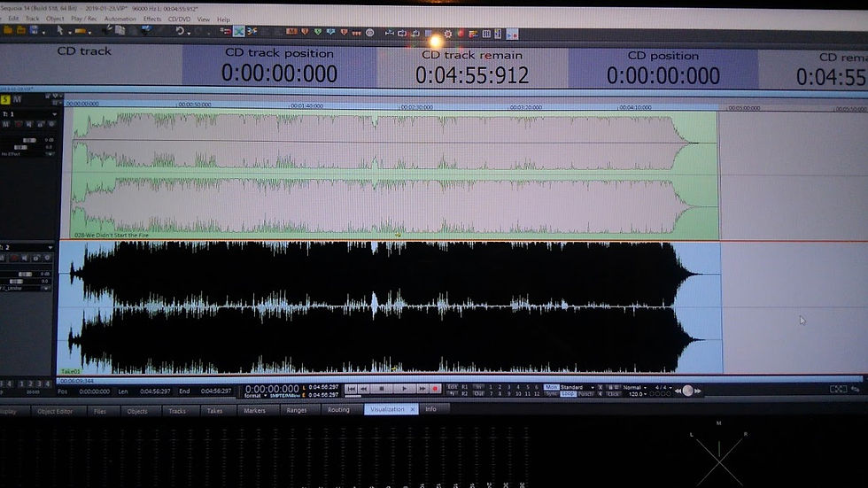
Task: Open the Automation menu
Action: 120,19
